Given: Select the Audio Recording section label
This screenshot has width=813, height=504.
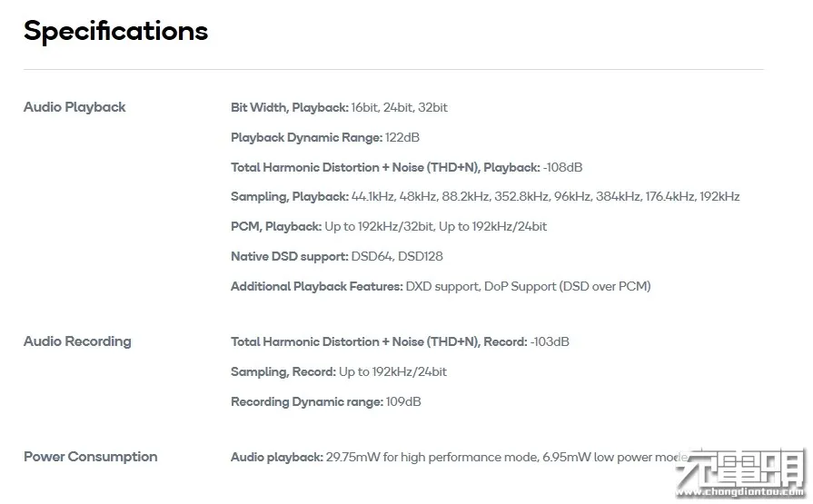Looking at the screenshot, I should click(77, 341).
